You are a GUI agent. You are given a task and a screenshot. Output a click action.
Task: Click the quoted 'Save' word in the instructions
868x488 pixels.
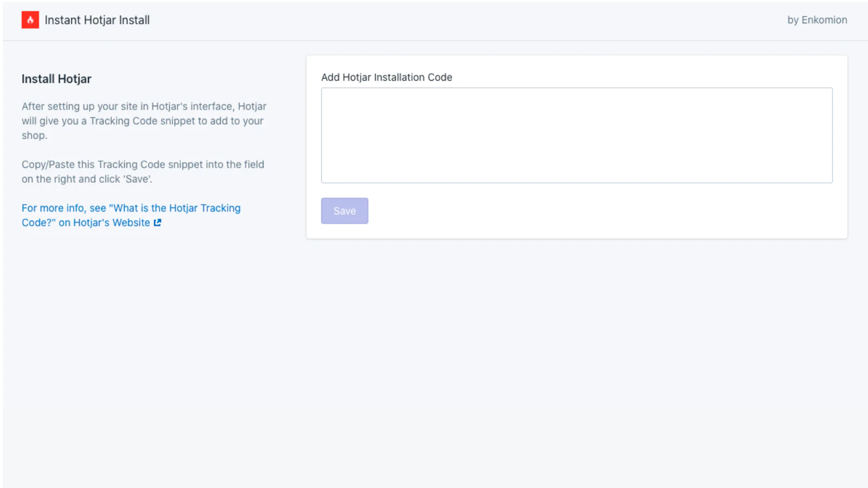138,179
